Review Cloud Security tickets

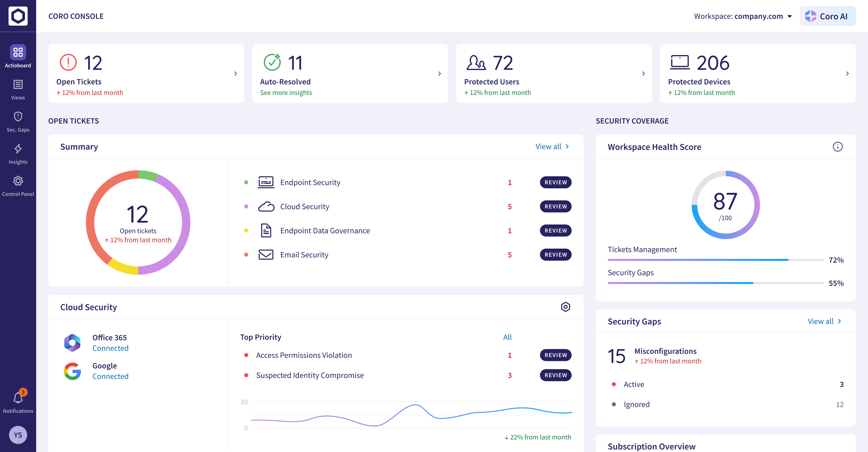555,206
